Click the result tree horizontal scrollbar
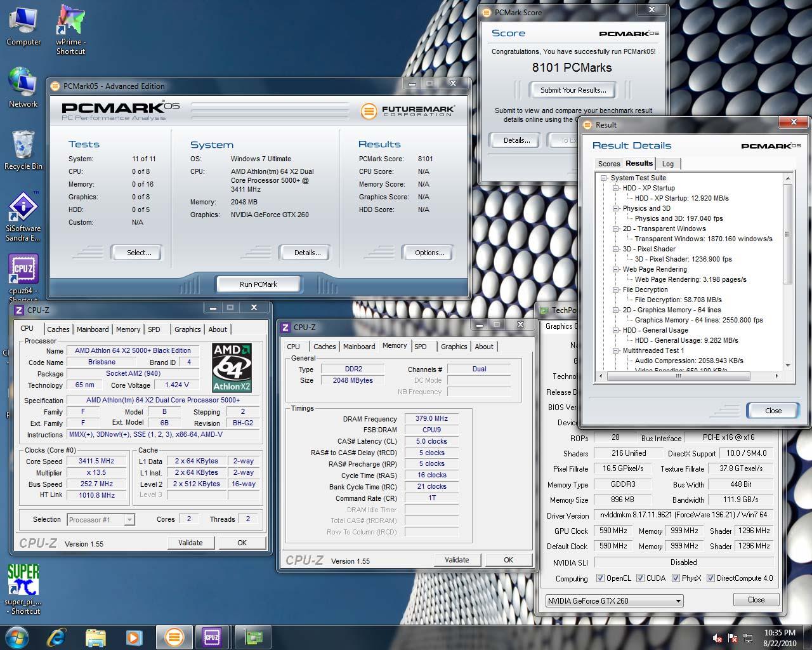Viewport: 812px width, 650px height. point(689,376)
